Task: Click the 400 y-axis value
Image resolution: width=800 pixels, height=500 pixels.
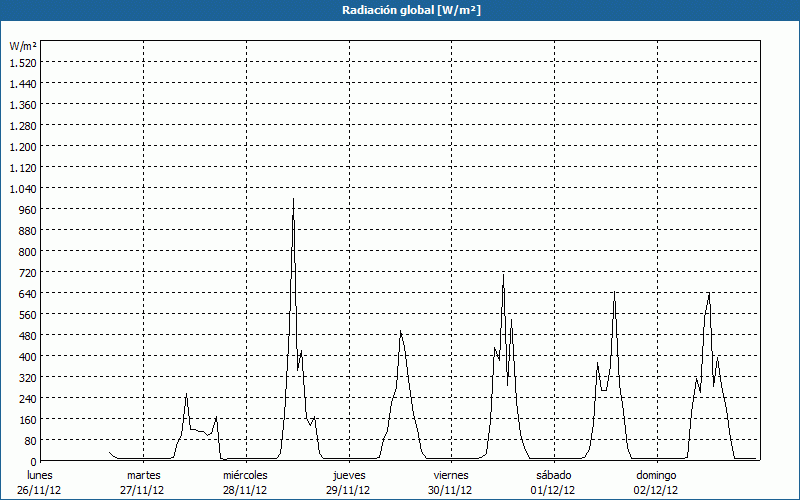Action: (x=28, y=357)
